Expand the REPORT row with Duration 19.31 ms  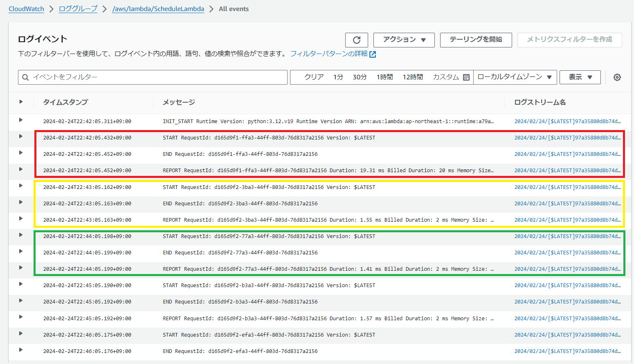tap(21, 169)
